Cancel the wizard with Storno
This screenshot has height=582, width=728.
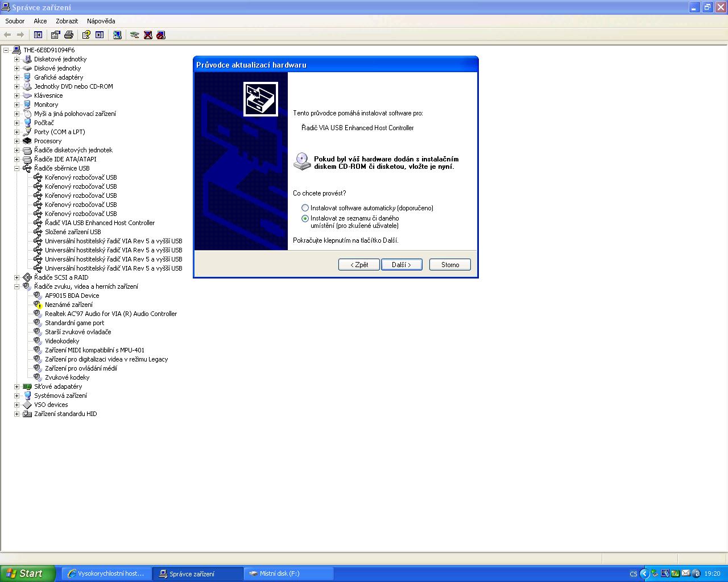click(x=450, y=265)
